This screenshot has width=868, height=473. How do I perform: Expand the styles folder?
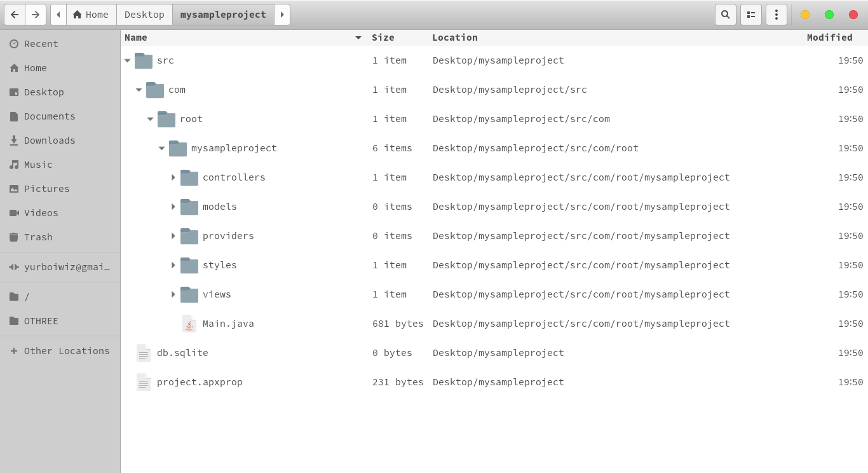click(173, 265)
